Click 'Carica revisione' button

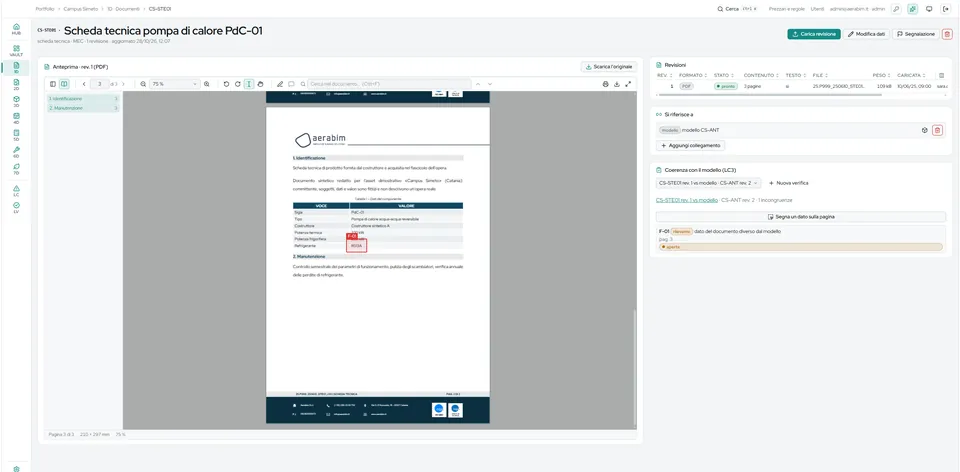(814, 34)
